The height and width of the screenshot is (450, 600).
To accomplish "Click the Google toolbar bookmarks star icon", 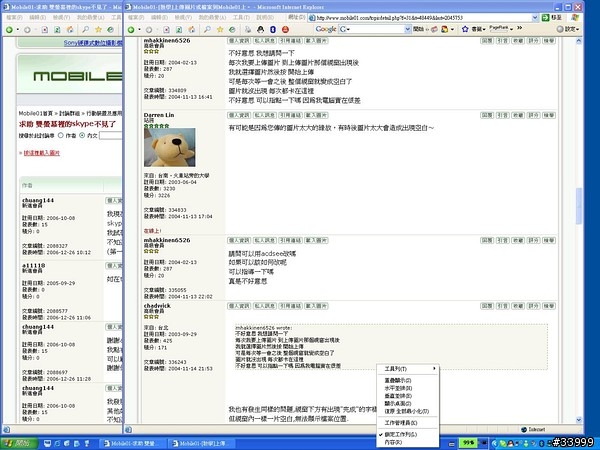I will [x=465, y=29].
